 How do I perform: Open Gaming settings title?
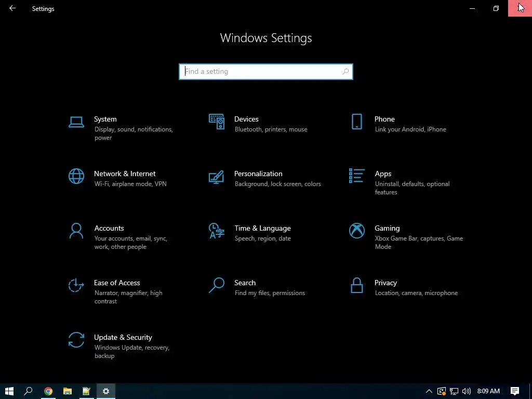(387, 229)
